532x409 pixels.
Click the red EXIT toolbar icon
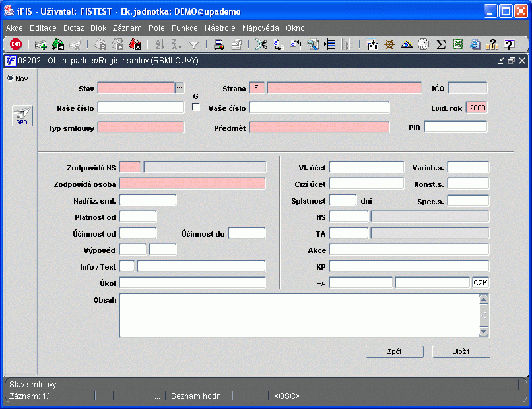(x=16, y=44)
